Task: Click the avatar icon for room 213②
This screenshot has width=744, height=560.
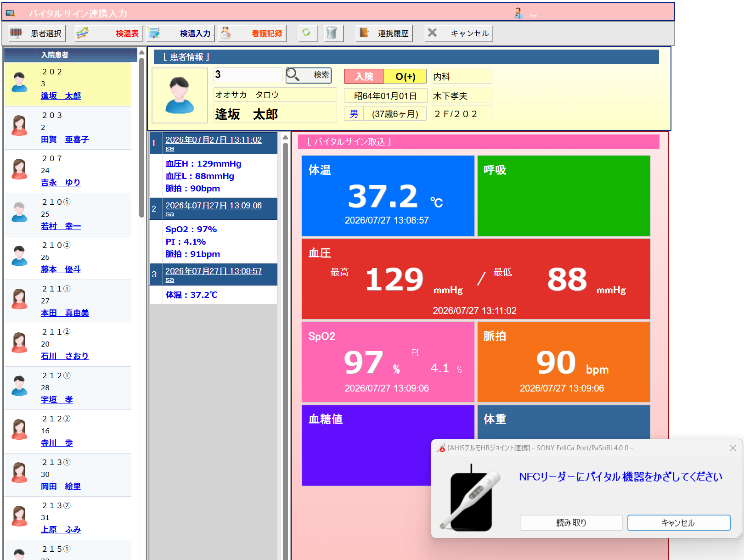Action: click(19, 516)
